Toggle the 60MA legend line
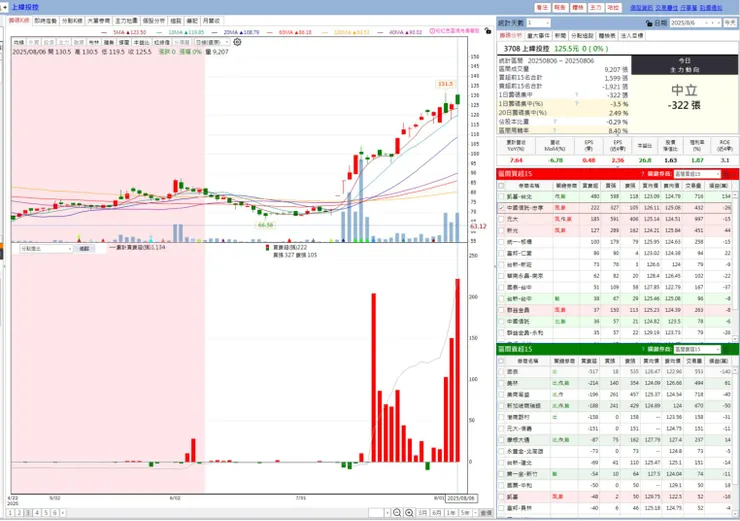 pyautogui.click(x=289, y=32)
